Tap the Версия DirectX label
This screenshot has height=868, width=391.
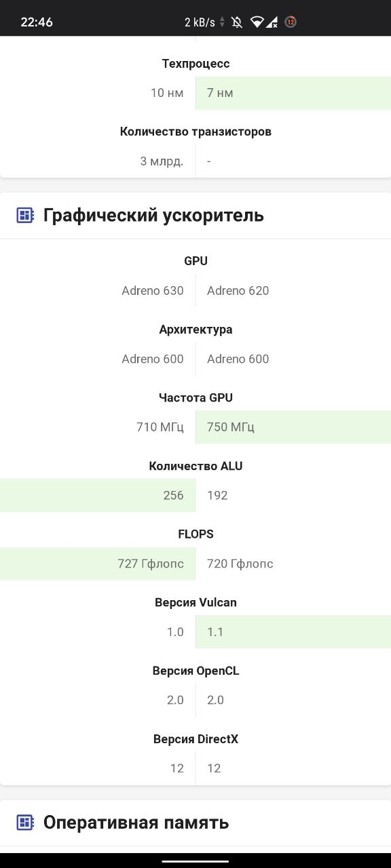[x=195, y=739]
